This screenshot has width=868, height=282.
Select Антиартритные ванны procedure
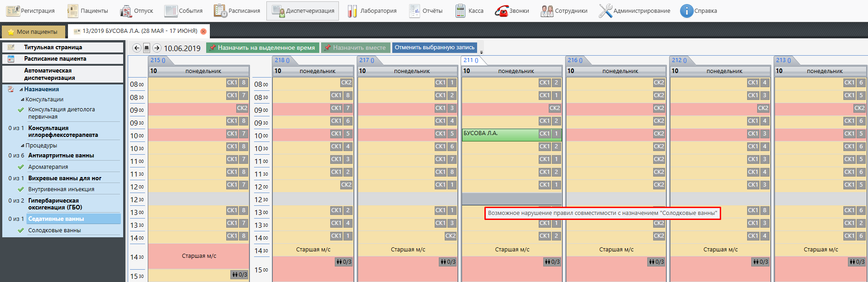(x=61, y=156)
